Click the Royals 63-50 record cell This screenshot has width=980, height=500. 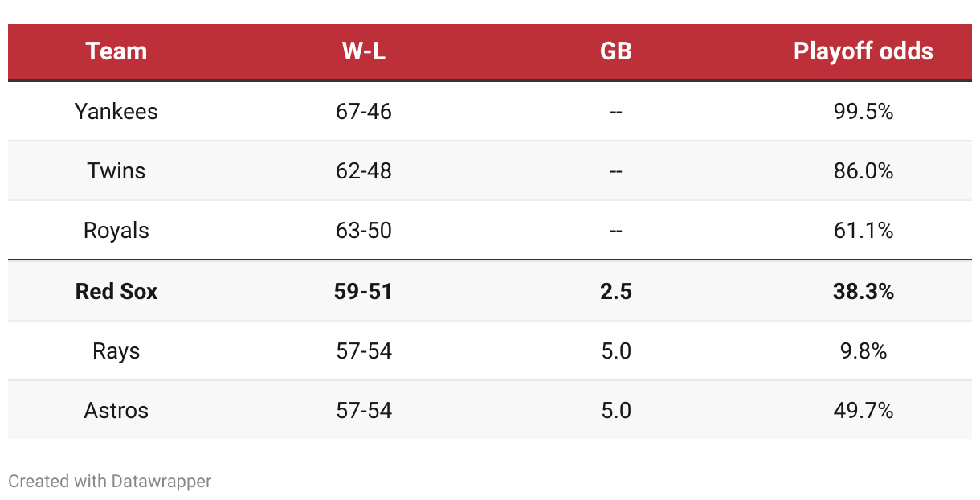364,231
